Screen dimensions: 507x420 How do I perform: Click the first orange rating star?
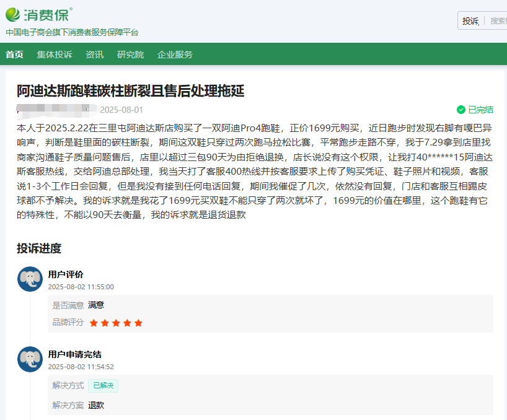tap(94, 323)
